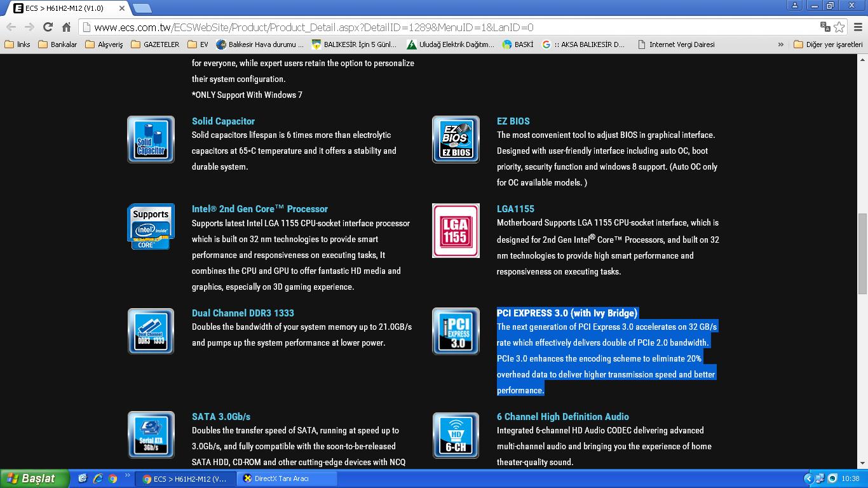The image size is (868, 488).
Task: Open the Chrome menu icon
Action: tap(857, 27)
